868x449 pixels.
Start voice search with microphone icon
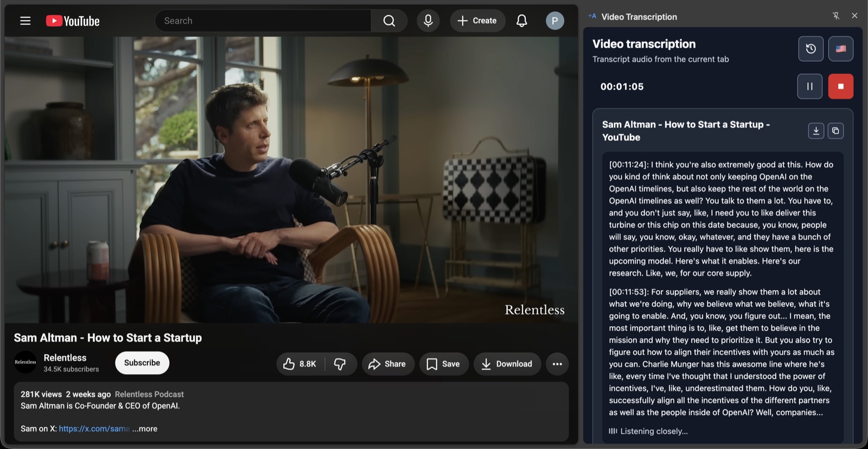pyautogui.click(x=428, y=21)
